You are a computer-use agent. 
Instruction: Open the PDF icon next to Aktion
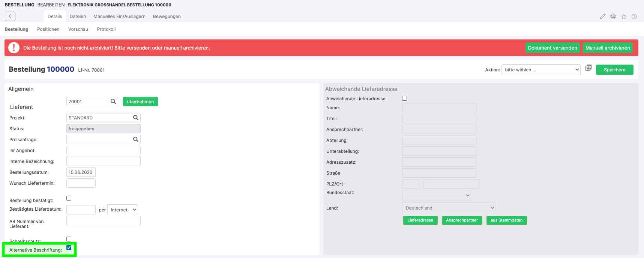[x=588, y=68]
